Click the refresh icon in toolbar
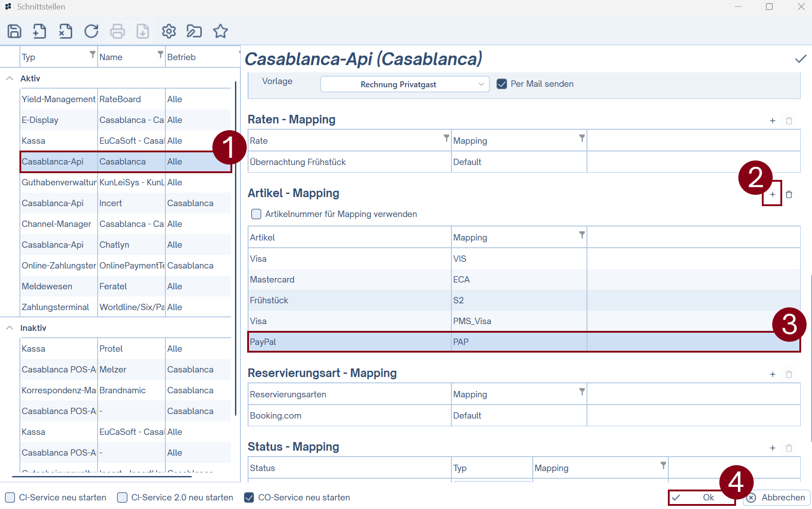This screenshot has height=509, width=812. click(x=91, y=31)
